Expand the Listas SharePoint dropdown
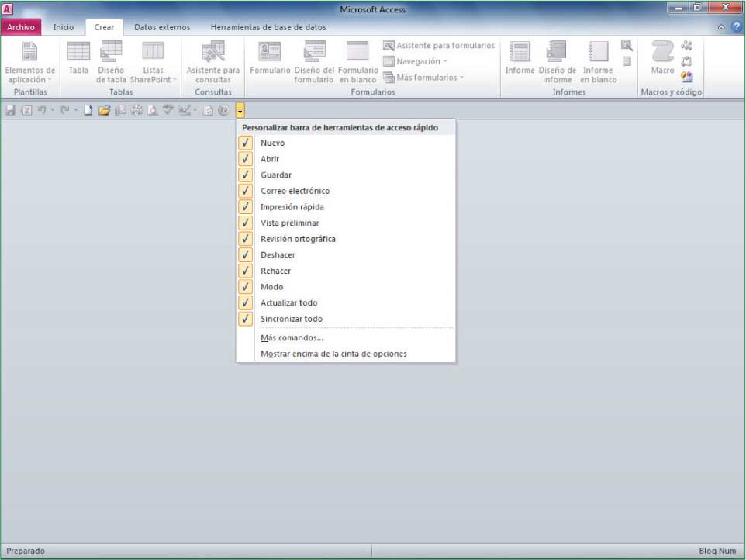The width and height of the screenshot is (746, 560). pos(154,62)
